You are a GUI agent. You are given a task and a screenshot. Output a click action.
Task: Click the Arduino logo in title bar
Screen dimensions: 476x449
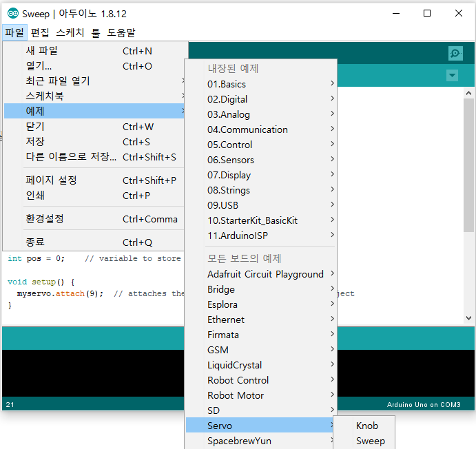(13, 13)
